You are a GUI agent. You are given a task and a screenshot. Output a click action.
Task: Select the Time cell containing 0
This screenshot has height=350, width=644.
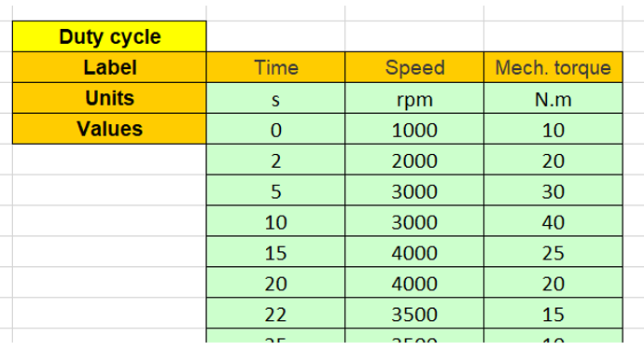point(275,129)
